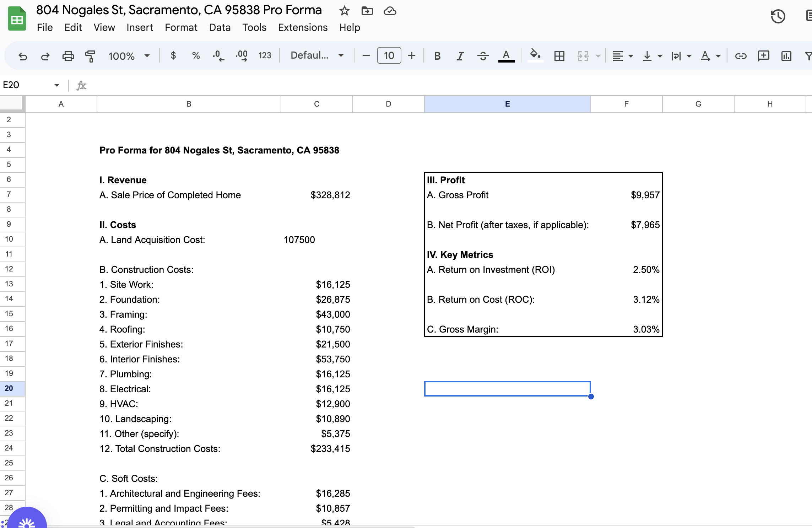Open the Format menu
The width and height of the screenshot is (812, 528).
click(x=181, y=27)
